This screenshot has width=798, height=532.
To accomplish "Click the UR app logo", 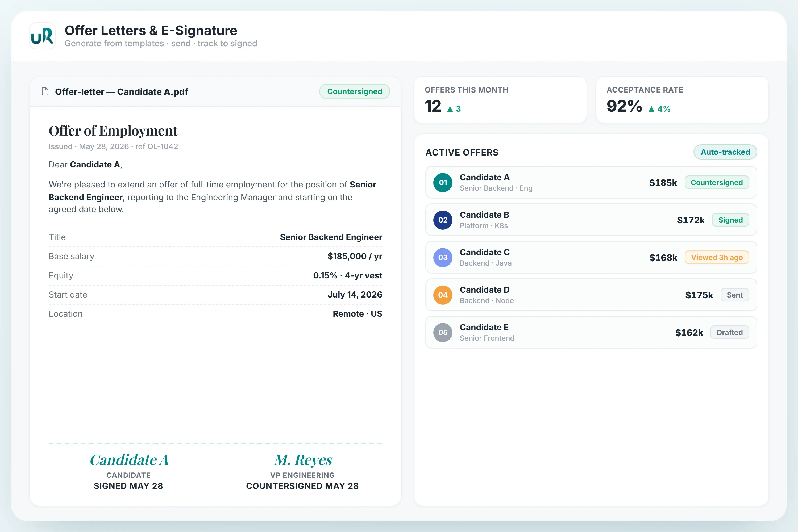I will click(x=42, y=36).
